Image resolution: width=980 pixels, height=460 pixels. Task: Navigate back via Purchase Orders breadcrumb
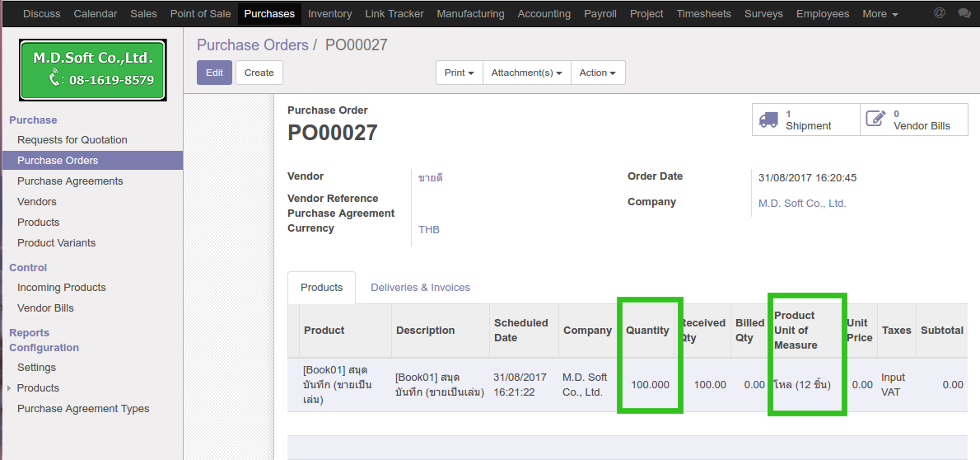[x=252, y=45]
